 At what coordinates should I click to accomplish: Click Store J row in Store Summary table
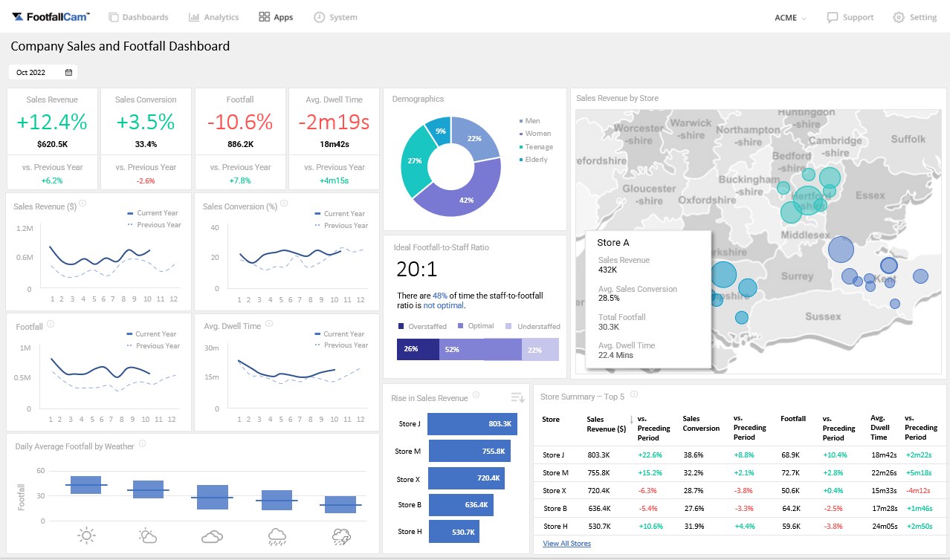[740, 455]
